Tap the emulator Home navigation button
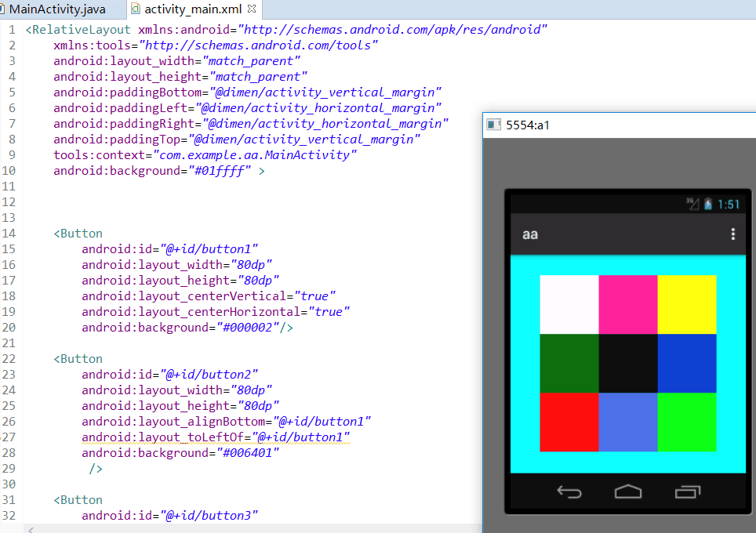 pos(628,491)
